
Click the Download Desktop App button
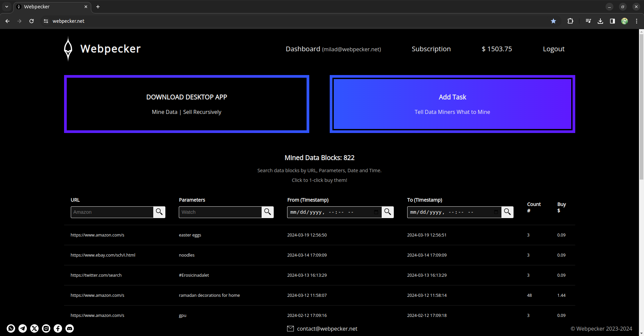pos(186,104)
